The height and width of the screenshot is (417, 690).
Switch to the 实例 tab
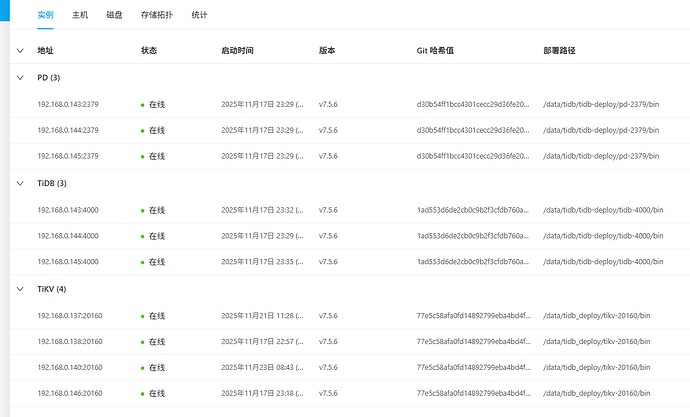(45, 15)
